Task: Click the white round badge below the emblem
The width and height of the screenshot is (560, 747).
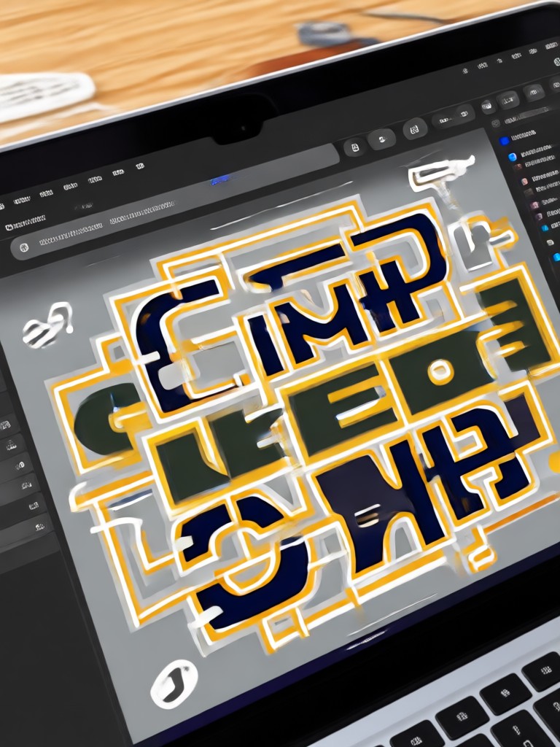Action: (174, 684)
